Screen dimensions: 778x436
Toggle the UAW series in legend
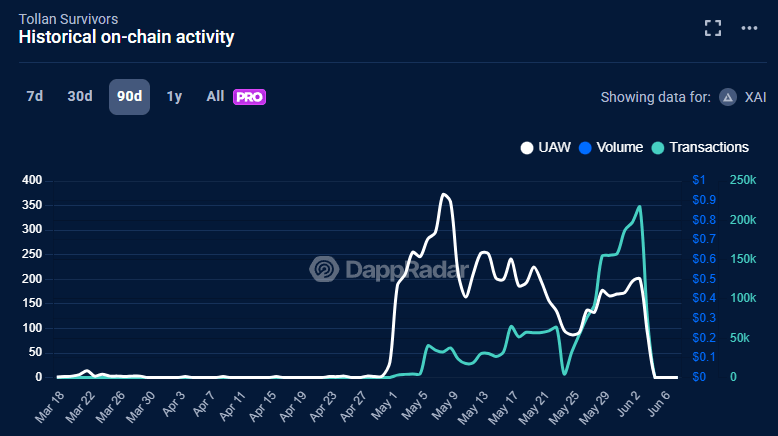[546, 147]
